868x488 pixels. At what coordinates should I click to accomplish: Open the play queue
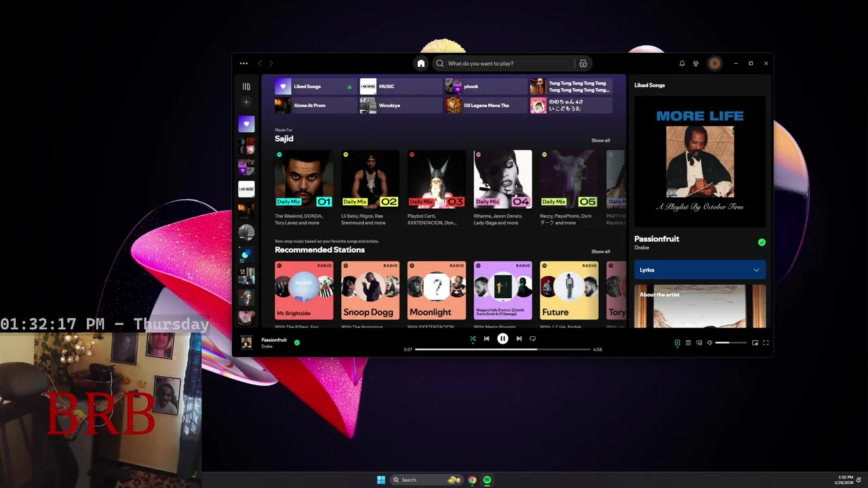pyautogui.click(x=688, y=343)
